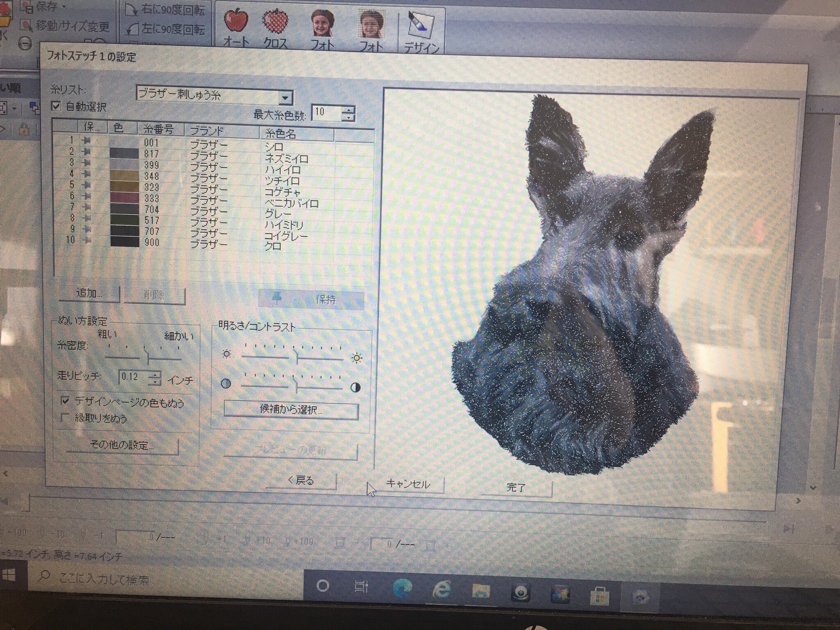Decrease 走りピッチ with down arrow
Viewport: 840px width, 630px height.
155,382
